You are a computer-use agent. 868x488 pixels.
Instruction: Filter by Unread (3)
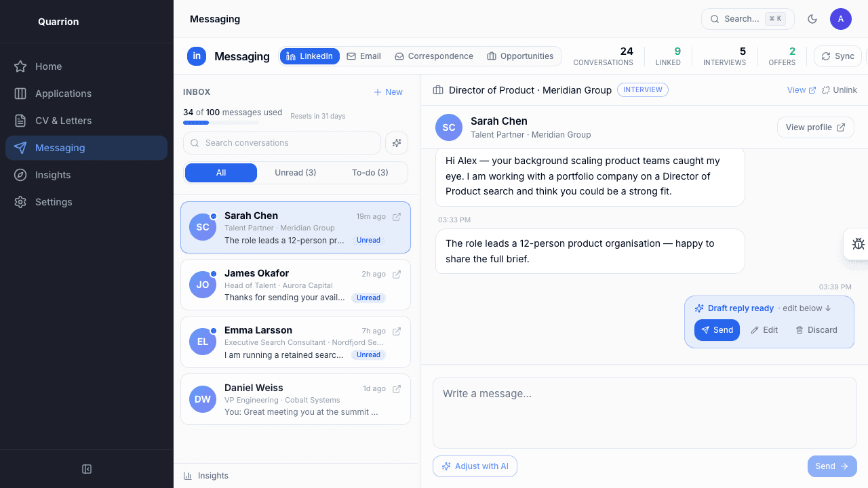coord(296,173)
